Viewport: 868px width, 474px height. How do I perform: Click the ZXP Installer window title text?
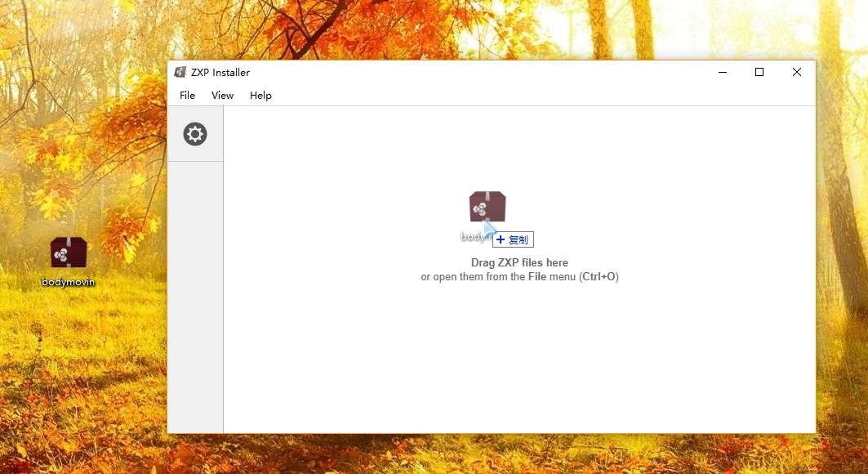(220, 73)
